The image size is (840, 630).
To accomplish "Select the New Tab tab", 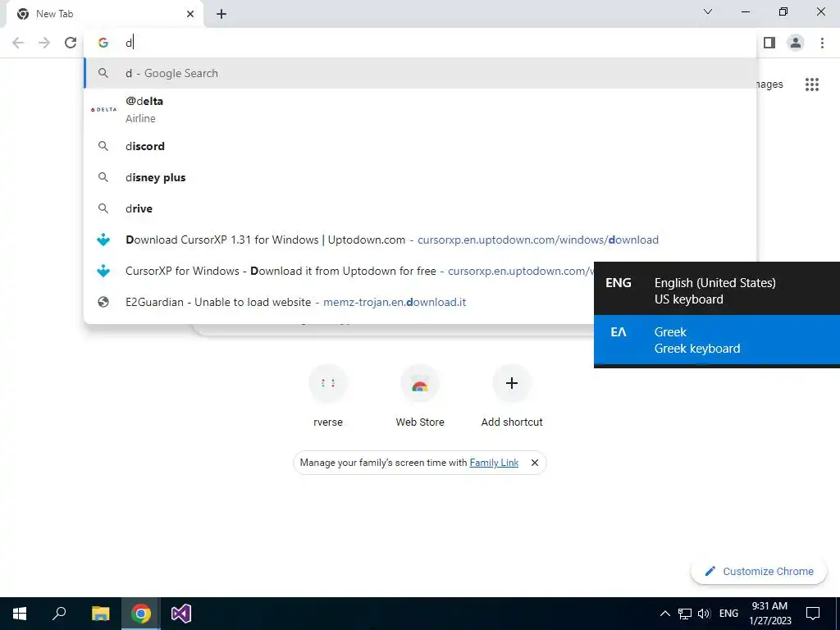I will coord(104,15).
